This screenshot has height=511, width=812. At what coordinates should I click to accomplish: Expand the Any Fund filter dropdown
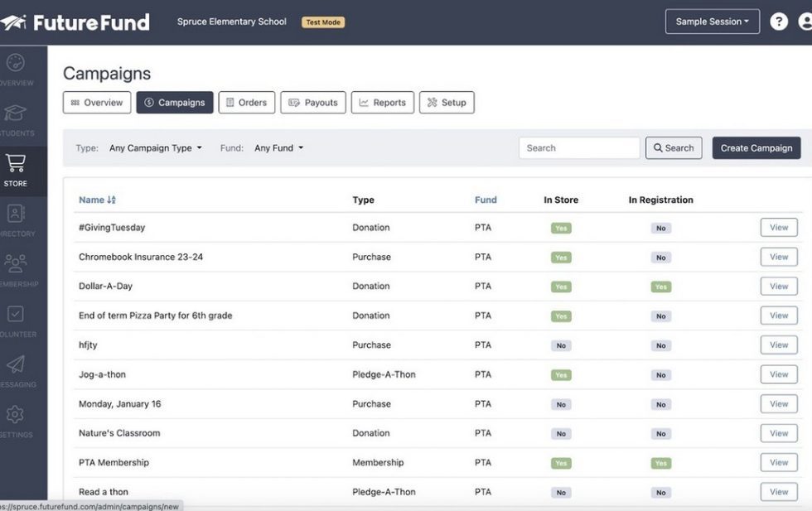(278, 147)
